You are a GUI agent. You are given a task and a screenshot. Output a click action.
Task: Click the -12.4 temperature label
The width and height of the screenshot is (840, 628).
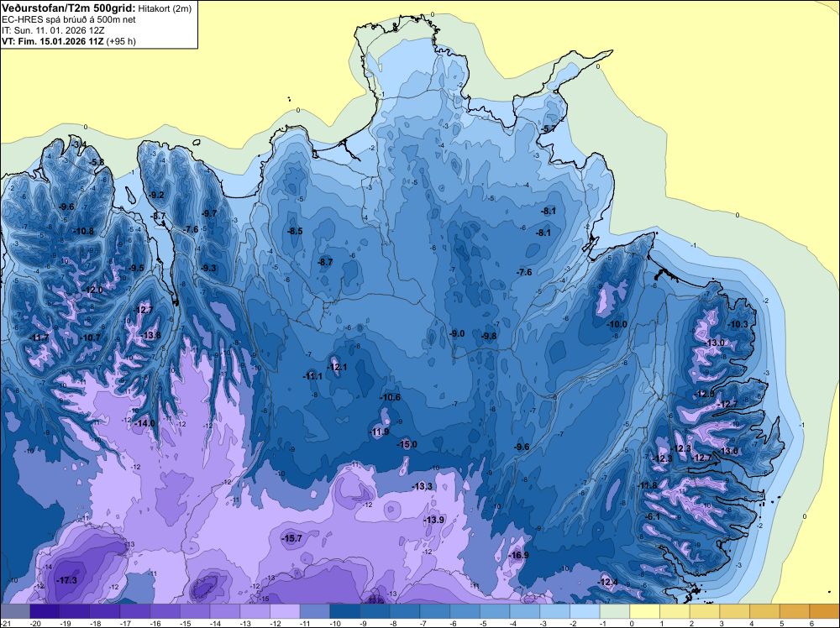point(607,583)
